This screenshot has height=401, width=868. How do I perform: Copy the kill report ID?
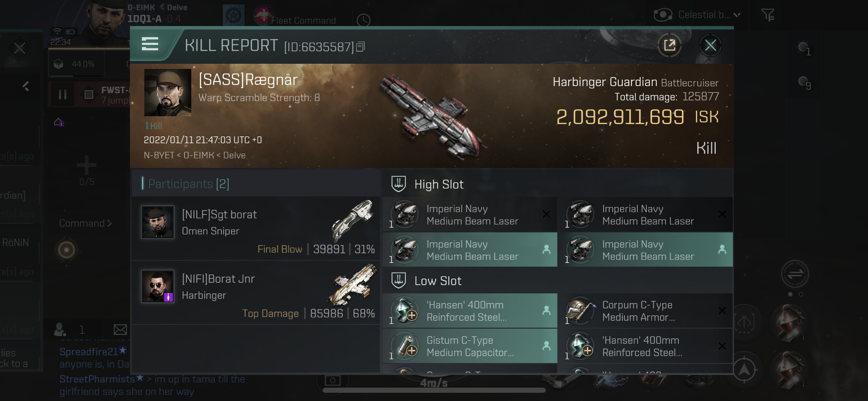click(x=360, y=47)
